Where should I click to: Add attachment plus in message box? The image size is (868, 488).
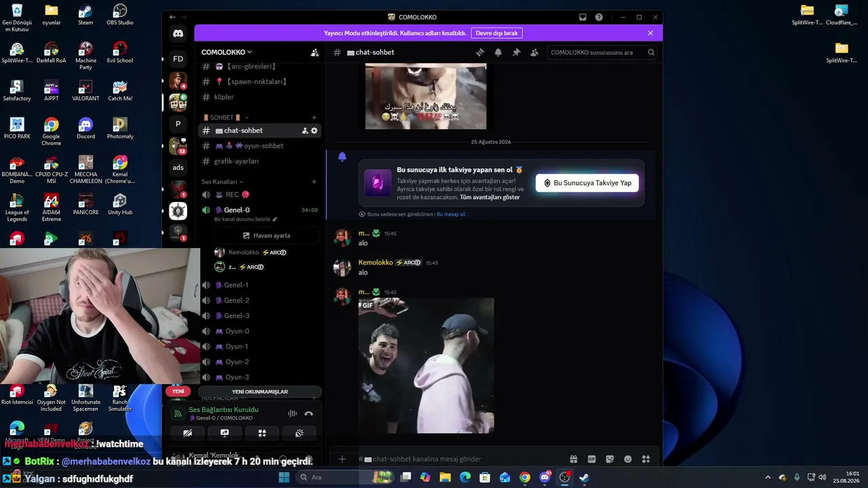(342, 459)
